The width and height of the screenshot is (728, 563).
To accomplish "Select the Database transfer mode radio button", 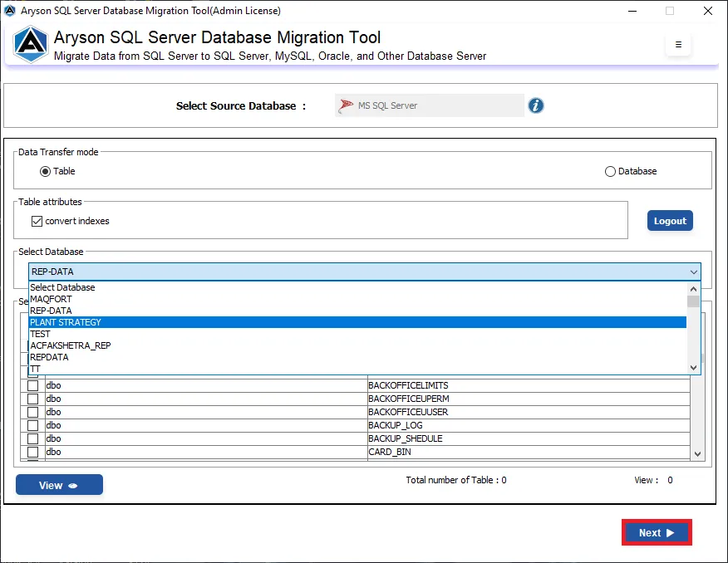I will point(610,172).
